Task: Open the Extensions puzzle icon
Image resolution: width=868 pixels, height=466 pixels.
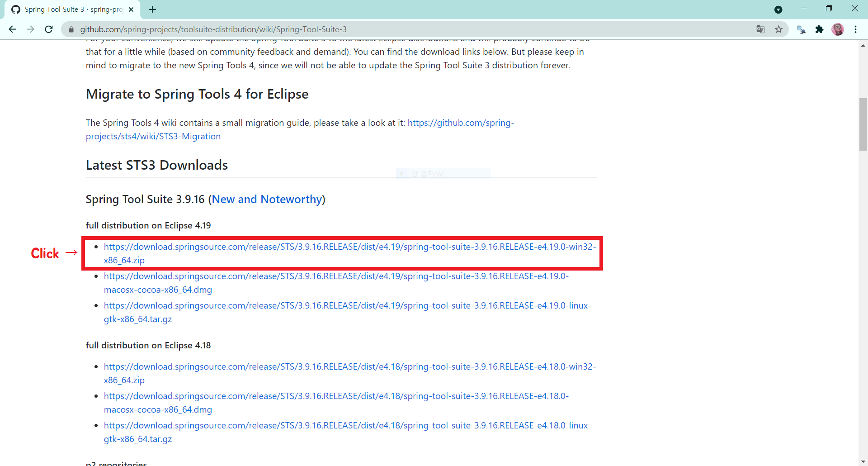Action: (819, 29)
